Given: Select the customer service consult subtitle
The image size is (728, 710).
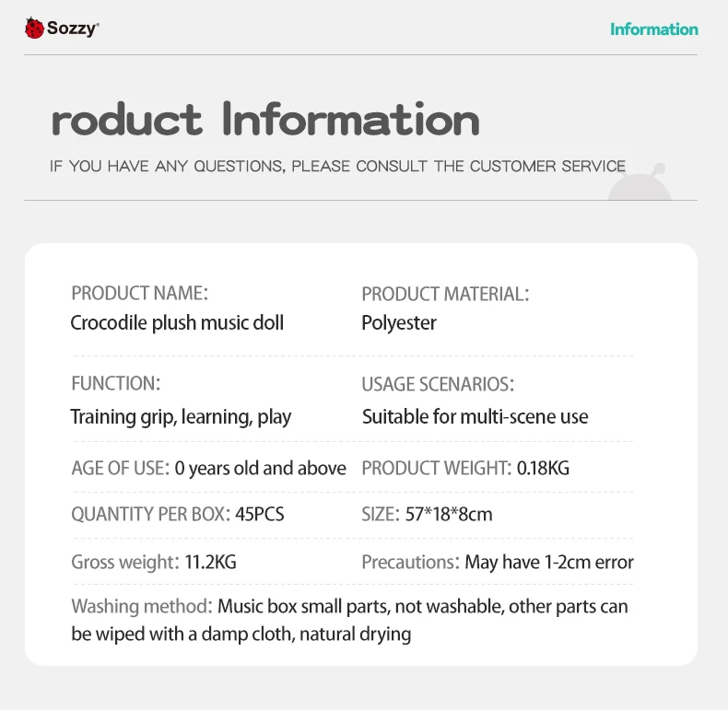Looking at the screenshot, I should [337, 167].
